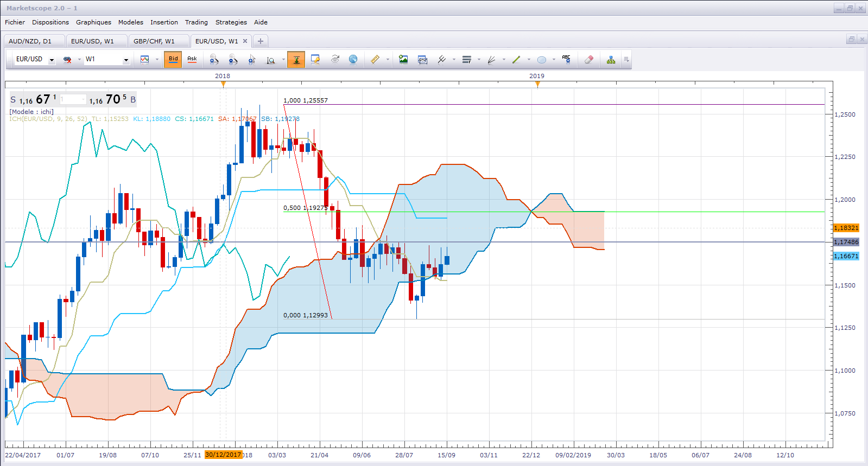This screenshot has height=466, width=868.
Task: Expand the line tool dropdown arrow
Action: pos(529,60)
